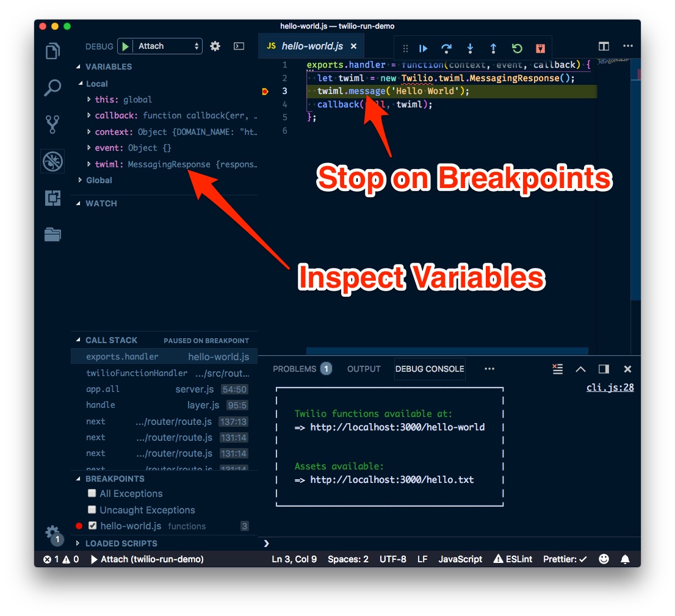The height and width of the screenshot is (616, 675).
Task: Select the DEBUG CONSOLE tab
Action: click(430, 369)
